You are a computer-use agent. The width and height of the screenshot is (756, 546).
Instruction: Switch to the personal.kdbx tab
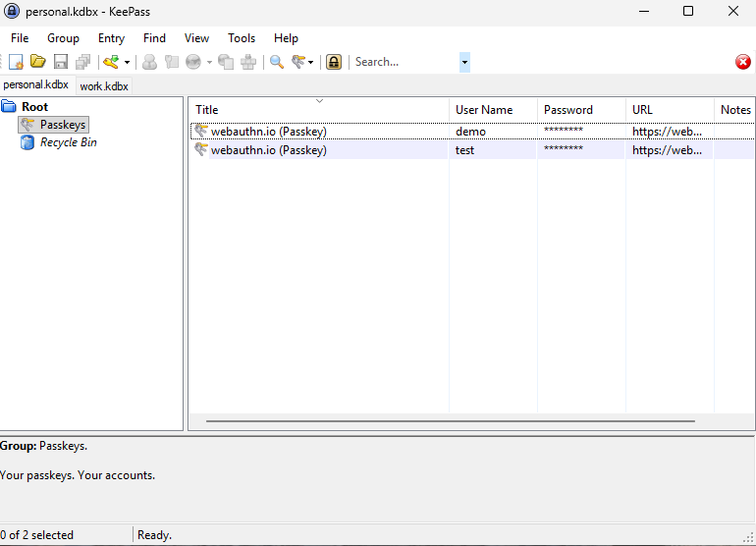pos(36,84)
